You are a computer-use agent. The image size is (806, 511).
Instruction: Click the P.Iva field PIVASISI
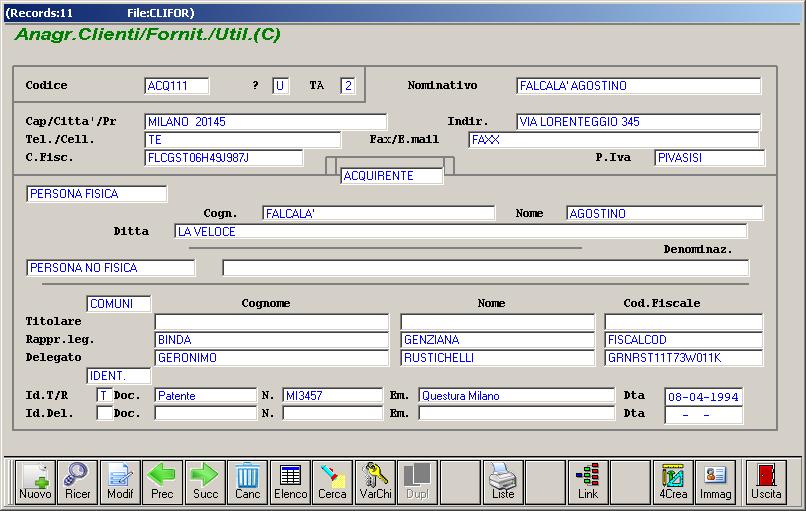coord(710,158)
